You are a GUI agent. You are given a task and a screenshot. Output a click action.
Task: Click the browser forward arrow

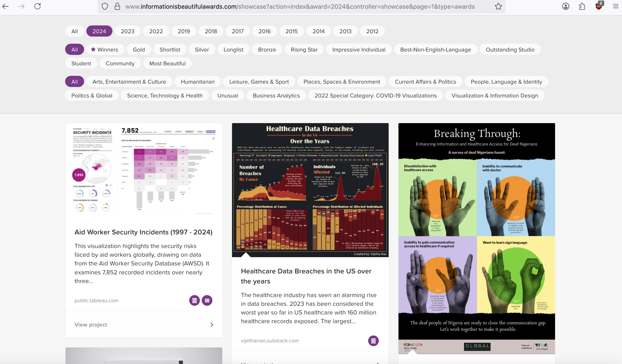click(x=21, y=6)
